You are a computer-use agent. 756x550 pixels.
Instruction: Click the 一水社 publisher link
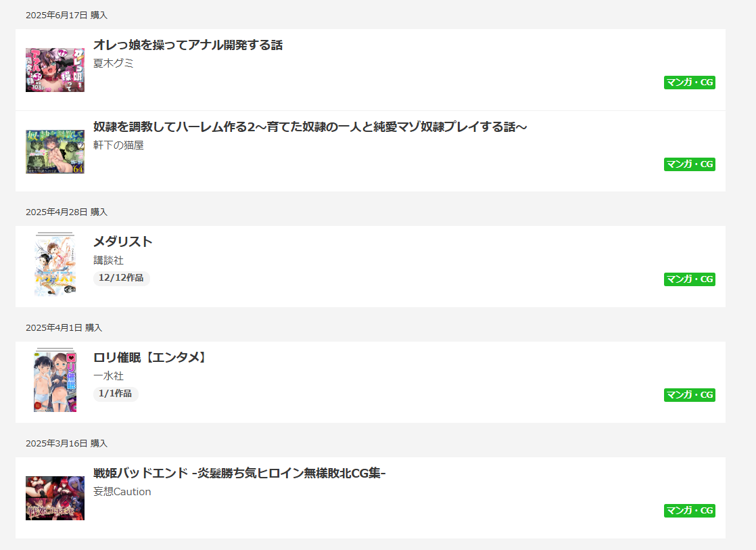[108, 376]
